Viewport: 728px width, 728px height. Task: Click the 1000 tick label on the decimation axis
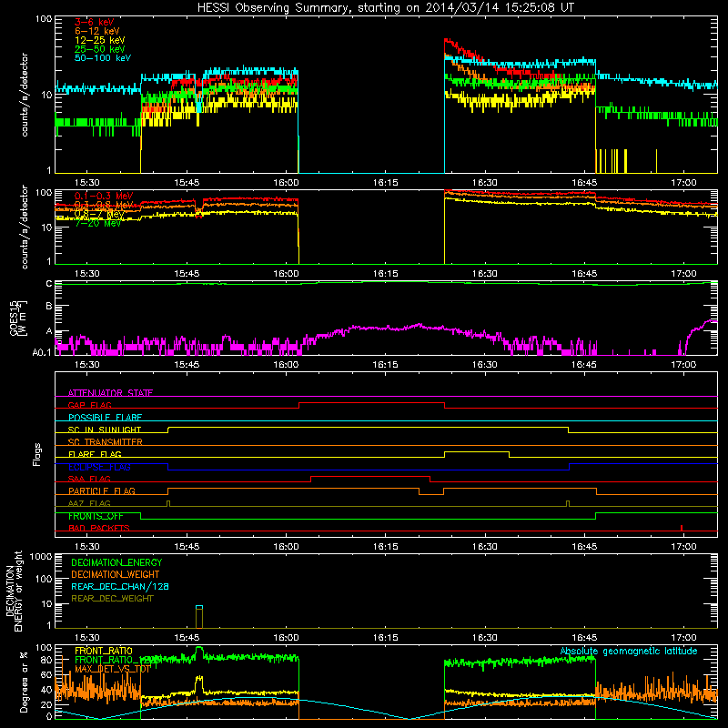pyautogui.click(x=41, y=556)
